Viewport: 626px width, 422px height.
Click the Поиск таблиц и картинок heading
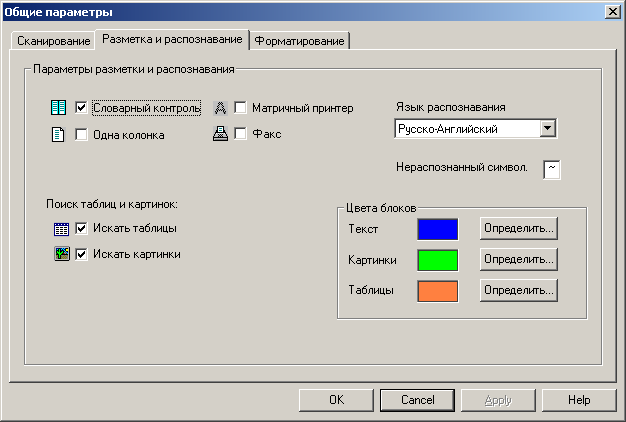(x=112, y=204)
